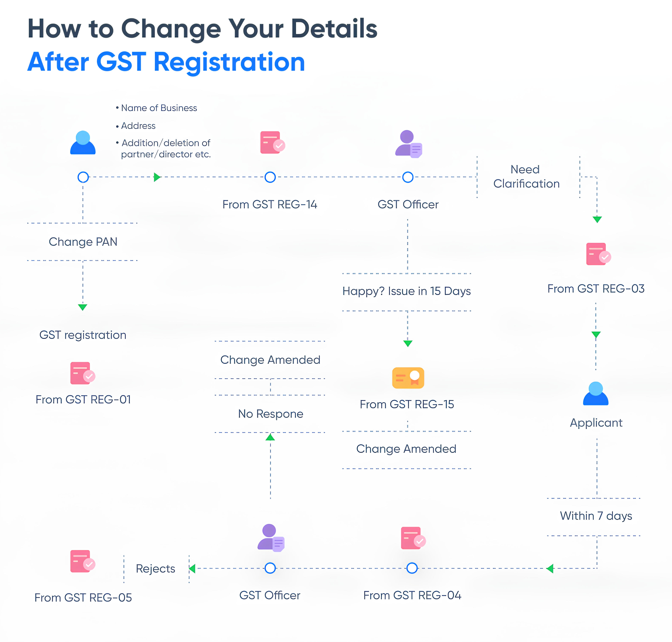
Task: Click the purple GST Officer icon at top
Action: 408,144
